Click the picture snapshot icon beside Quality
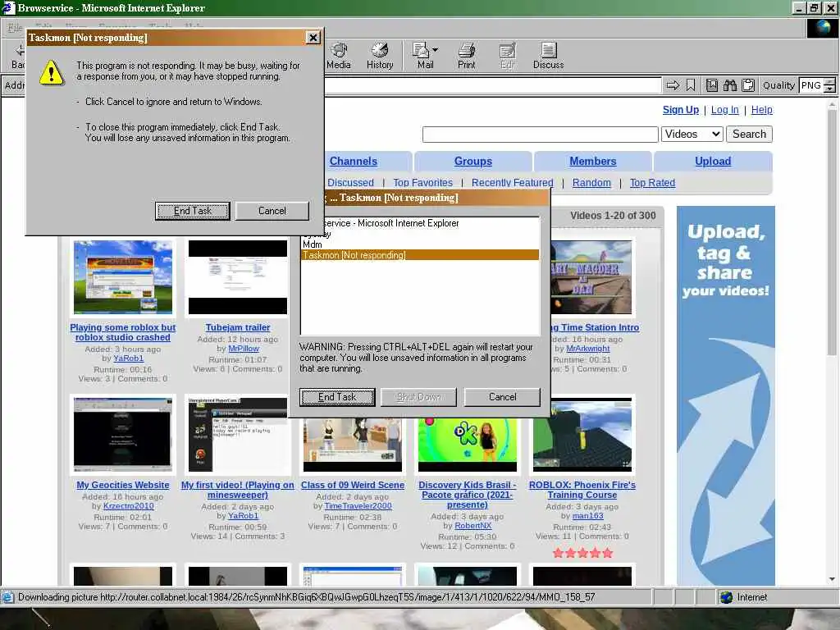This screenshot has width=840, height=630. tap(712, 85)
